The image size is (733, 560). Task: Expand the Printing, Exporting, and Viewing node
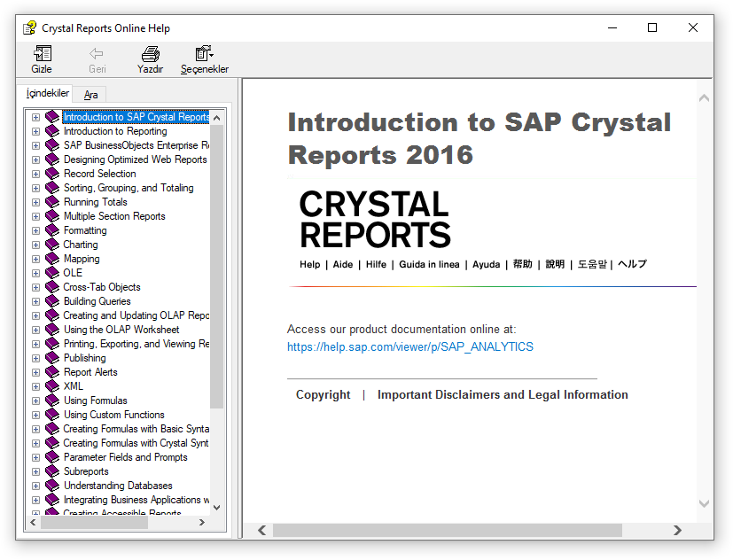pos(35,344)
